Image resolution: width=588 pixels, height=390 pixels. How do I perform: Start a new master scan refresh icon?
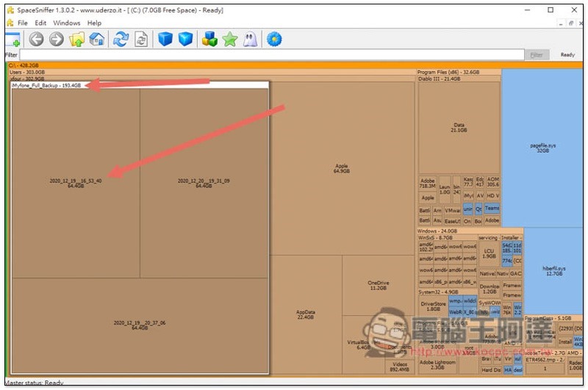click(x=121, y=39)
